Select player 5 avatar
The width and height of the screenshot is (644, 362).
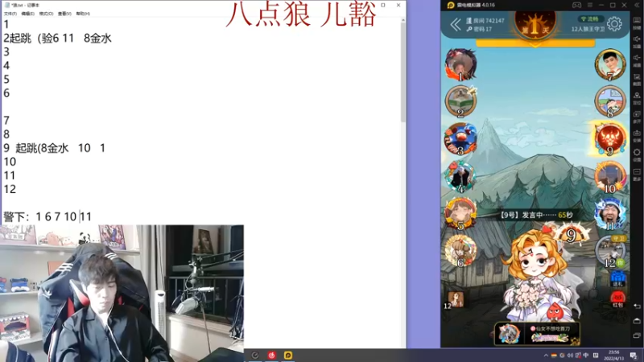(460, 213)
